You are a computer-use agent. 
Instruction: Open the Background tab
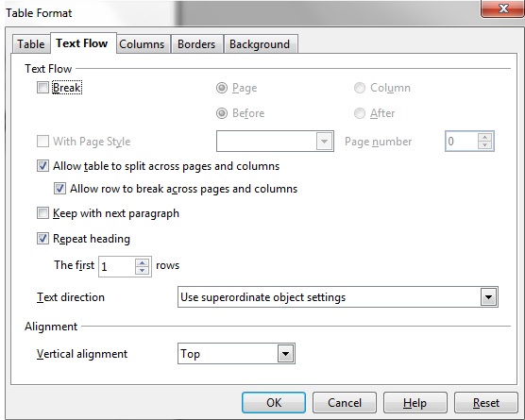point(260,44)
